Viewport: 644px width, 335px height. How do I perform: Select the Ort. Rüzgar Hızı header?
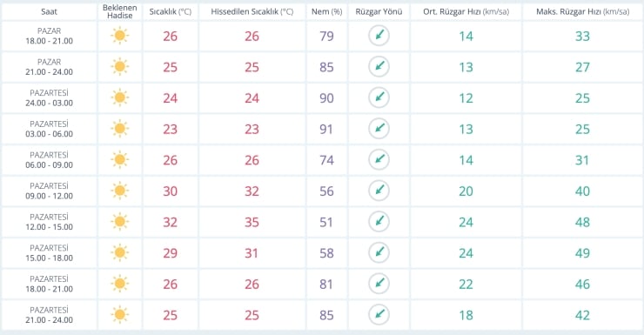[x=466, y=11]
